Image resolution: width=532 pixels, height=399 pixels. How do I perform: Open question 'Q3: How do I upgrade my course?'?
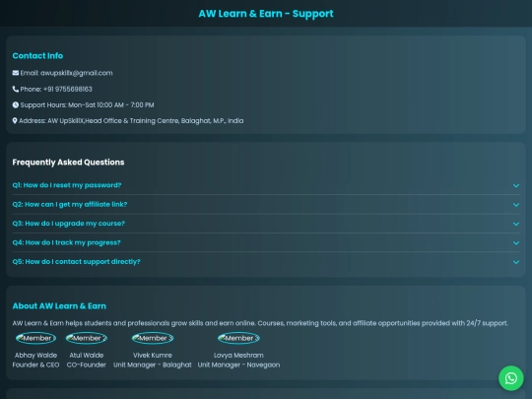pos(266,224)
